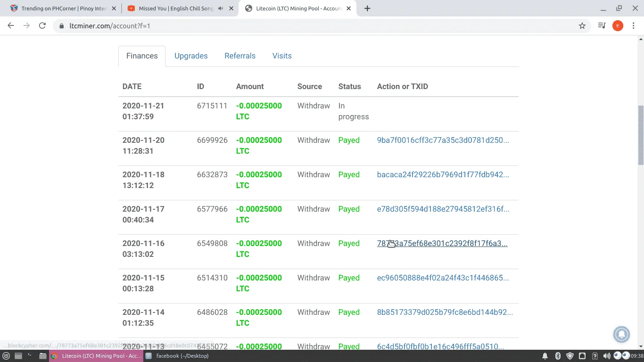Click date 2020-11-17 00:40:34
Image resolution: width=644 pixels, height=362 pixels.
coord(143,214)
